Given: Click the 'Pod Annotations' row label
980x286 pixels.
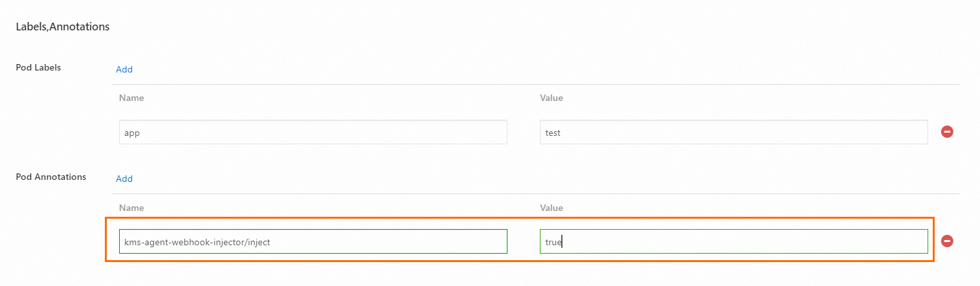Looking at the screenshot, I should (50, 177).
